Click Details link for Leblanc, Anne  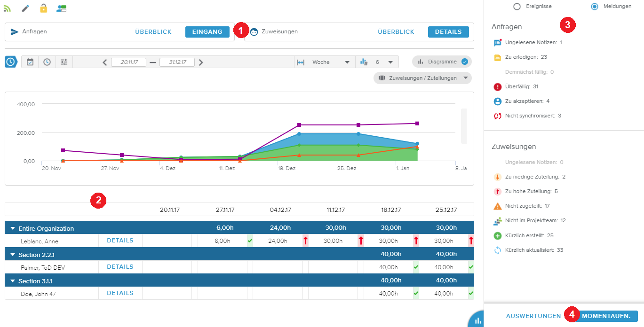[120, 241]
